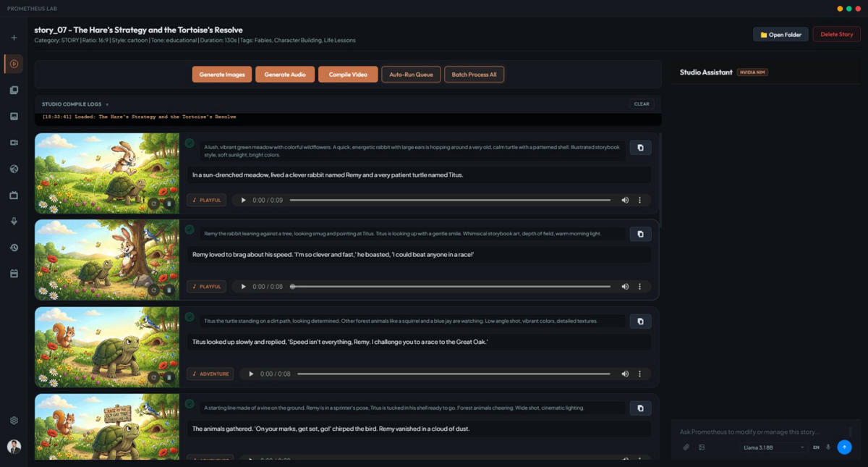
Task: Click the Compile Video button
Action: [x=348, y=75]
